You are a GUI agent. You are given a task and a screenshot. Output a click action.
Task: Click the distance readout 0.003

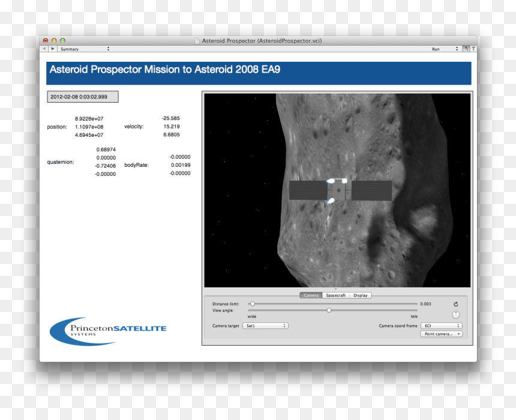coord(425,304)
